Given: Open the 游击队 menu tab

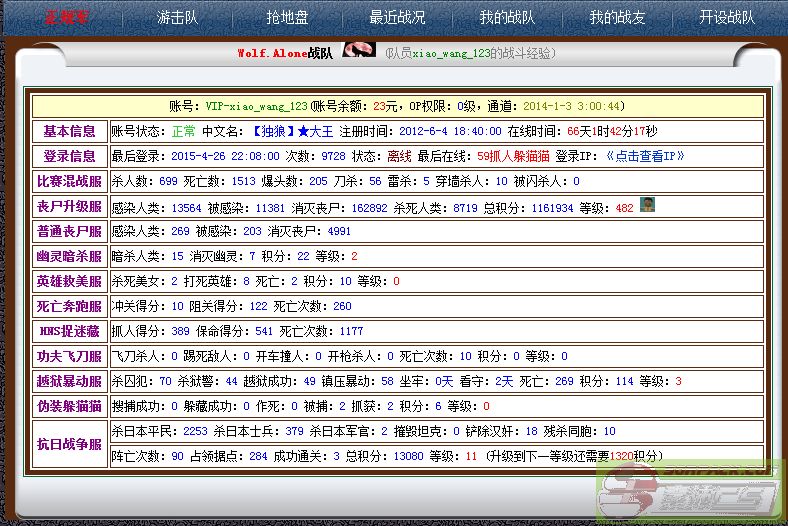Looking at the screenshot, I should [177, 17].
